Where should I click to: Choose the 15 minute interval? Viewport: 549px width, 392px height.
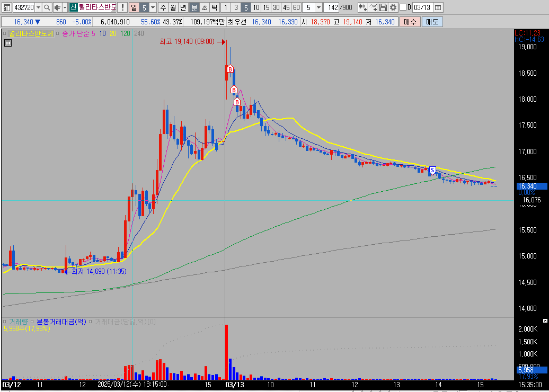(x=267, y=7)
